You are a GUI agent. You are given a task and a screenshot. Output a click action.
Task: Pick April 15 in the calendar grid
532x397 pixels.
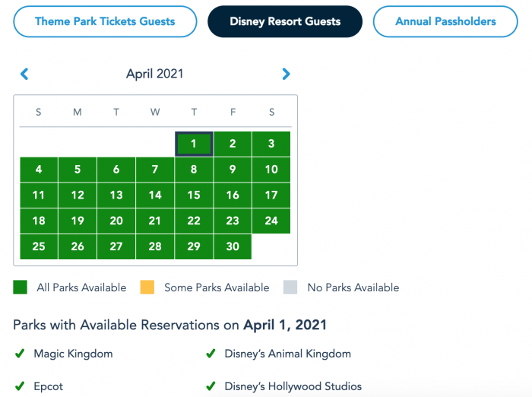pyautogui.click(x=194, y=195)
